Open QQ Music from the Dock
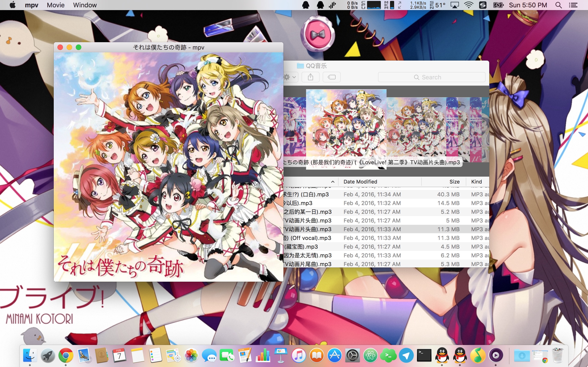588x367 pixels. [x=478, y=355]
